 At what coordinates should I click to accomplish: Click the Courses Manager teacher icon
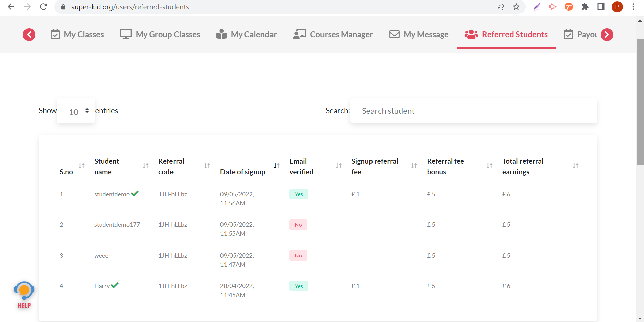300,34
